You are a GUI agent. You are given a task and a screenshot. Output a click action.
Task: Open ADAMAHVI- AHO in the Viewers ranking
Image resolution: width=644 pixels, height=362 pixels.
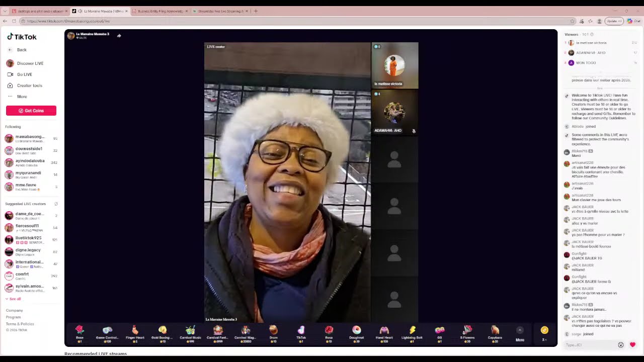pyautogui.click(x=601, y=53)
